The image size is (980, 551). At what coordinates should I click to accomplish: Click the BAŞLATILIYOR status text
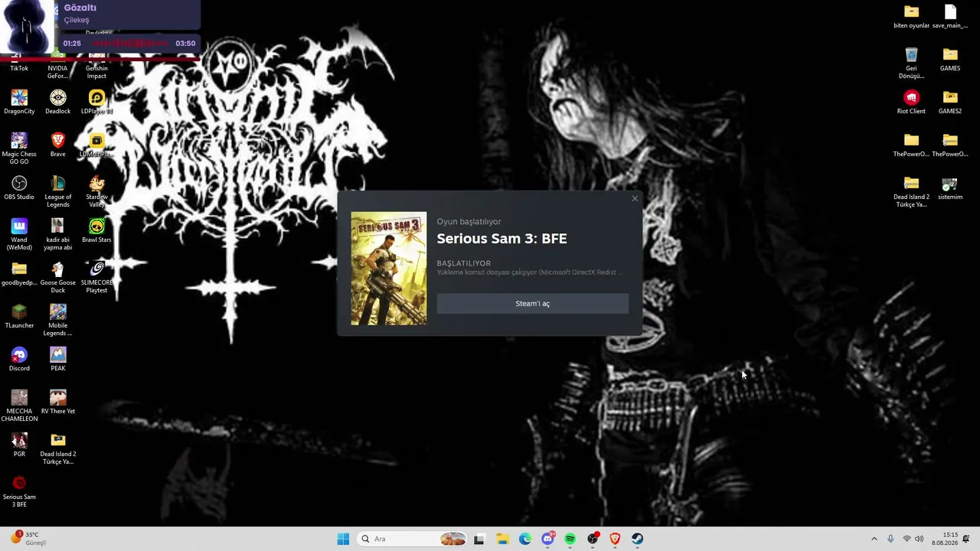coord(463,263)
